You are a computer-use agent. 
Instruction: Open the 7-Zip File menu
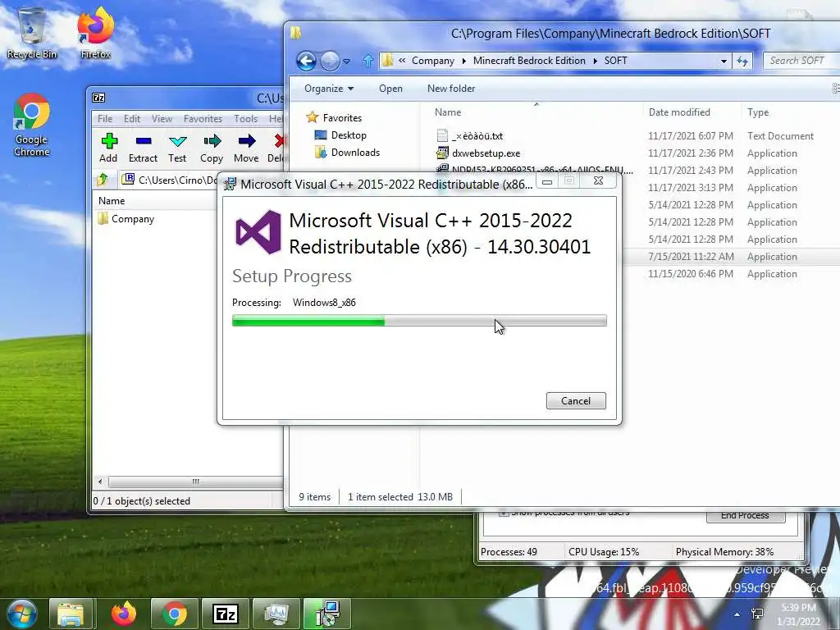[x=105, y=118]
